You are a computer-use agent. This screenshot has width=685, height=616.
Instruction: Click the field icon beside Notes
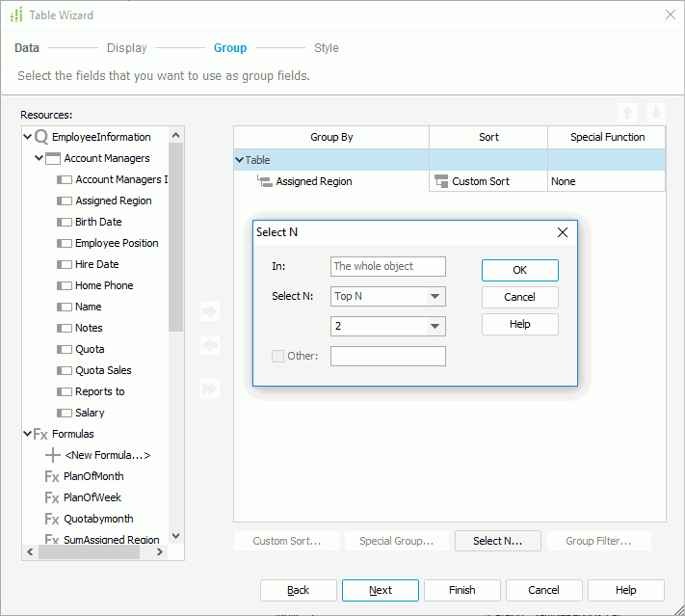click(x=65, y=328)
